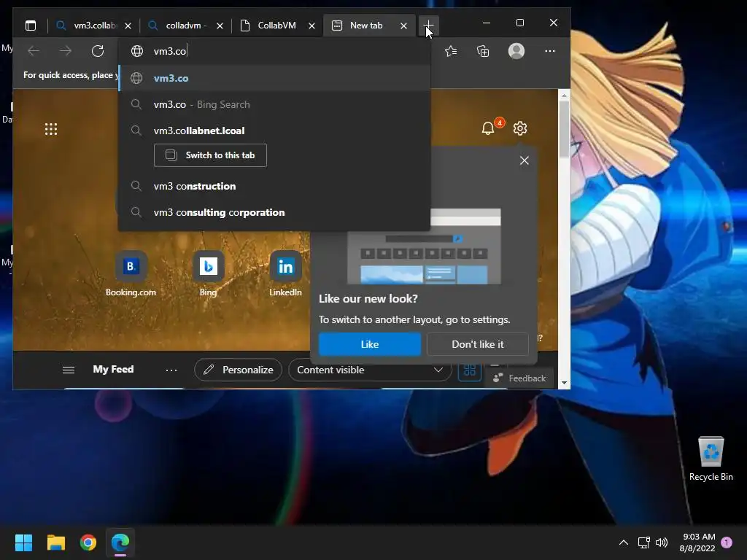This screenshot has width=747, height=560.
Task: Click the Feedback button
Action: pos(519,378)
